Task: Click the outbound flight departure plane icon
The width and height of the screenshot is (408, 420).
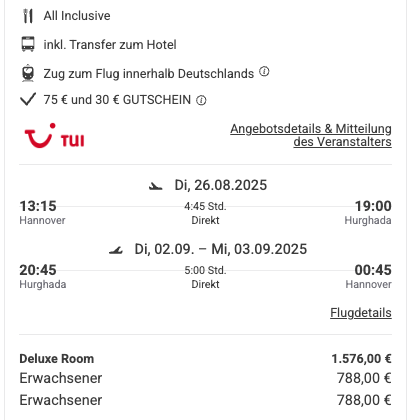Action: coord(156,186)
